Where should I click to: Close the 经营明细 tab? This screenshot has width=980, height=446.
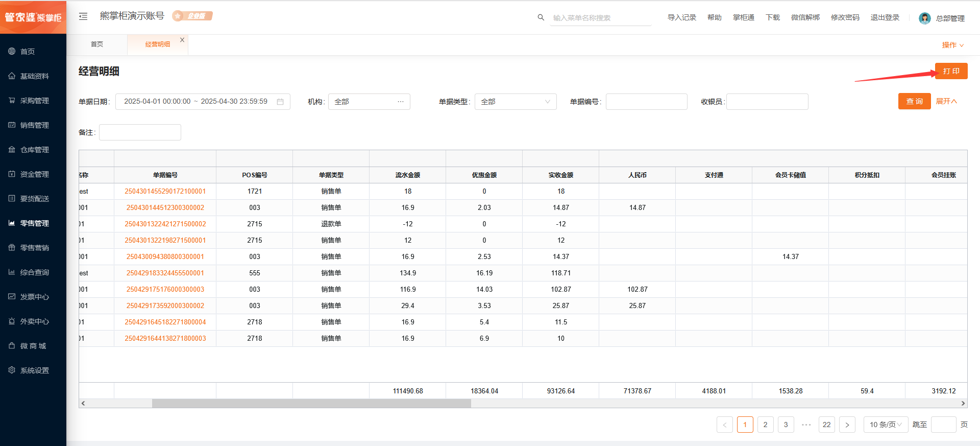[182, 40]
